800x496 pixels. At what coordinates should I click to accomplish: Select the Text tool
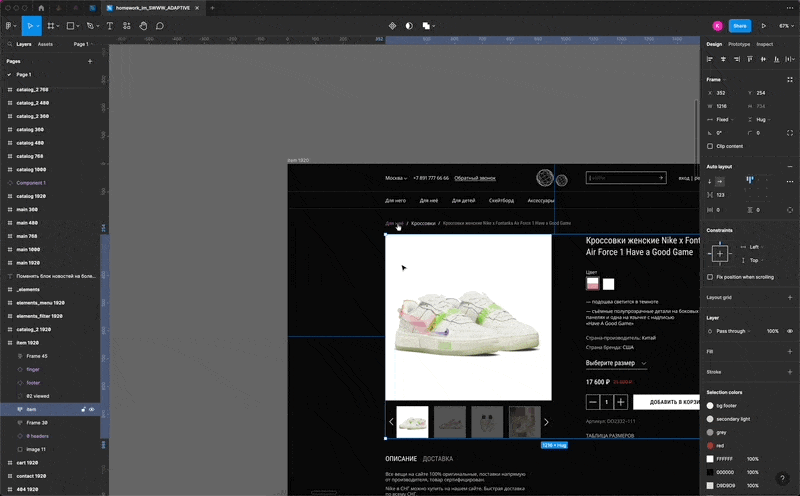(110, 26)
